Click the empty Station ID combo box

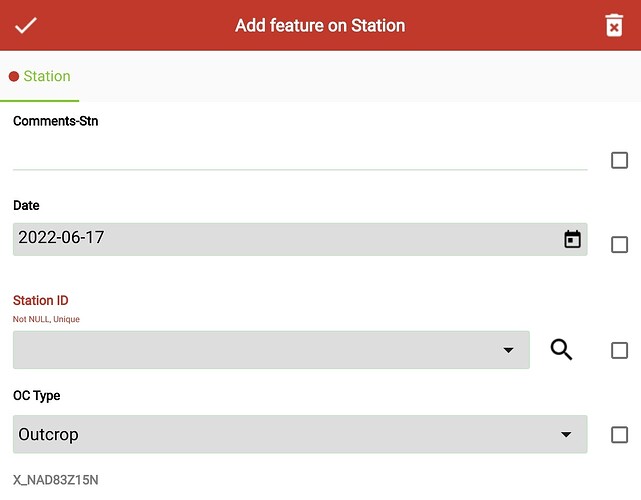[271, 350]
